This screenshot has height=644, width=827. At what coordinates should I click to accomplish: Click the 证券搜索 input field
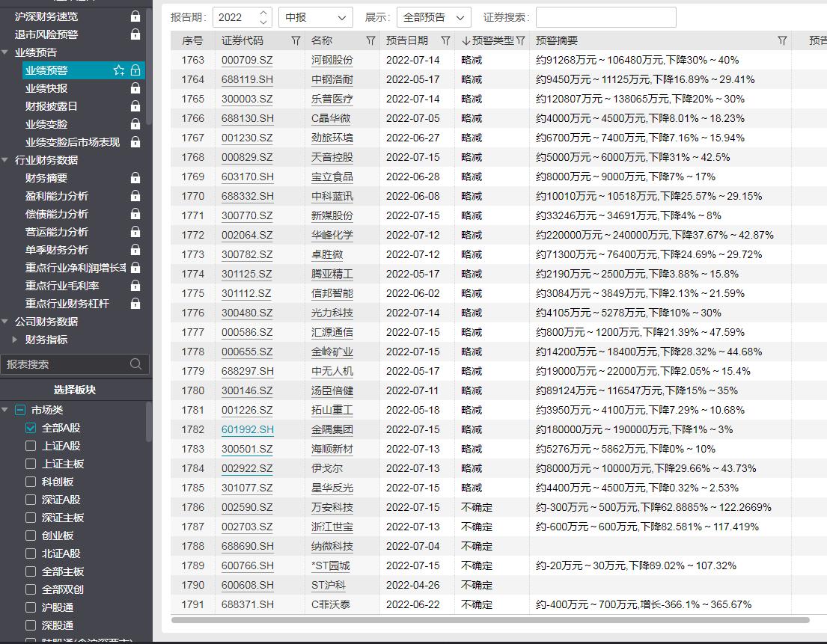(x=605, y=17)
